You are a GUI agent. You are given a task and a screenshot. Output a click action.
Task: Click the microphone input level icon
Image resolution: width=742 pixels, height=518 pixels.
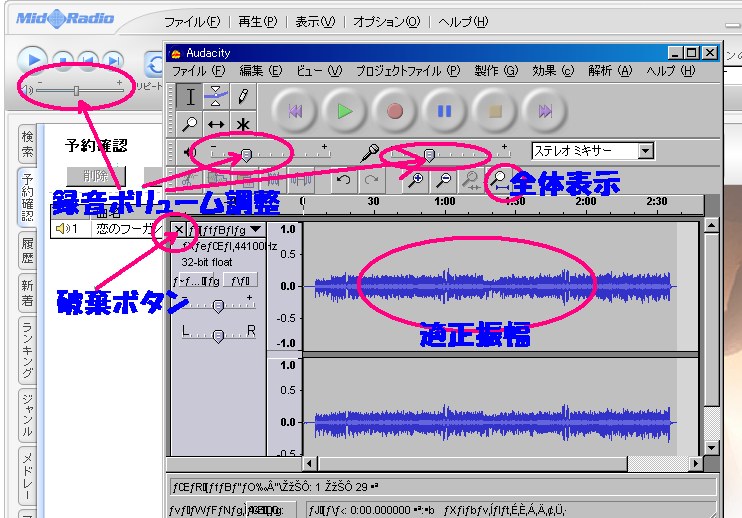(370, 152)
